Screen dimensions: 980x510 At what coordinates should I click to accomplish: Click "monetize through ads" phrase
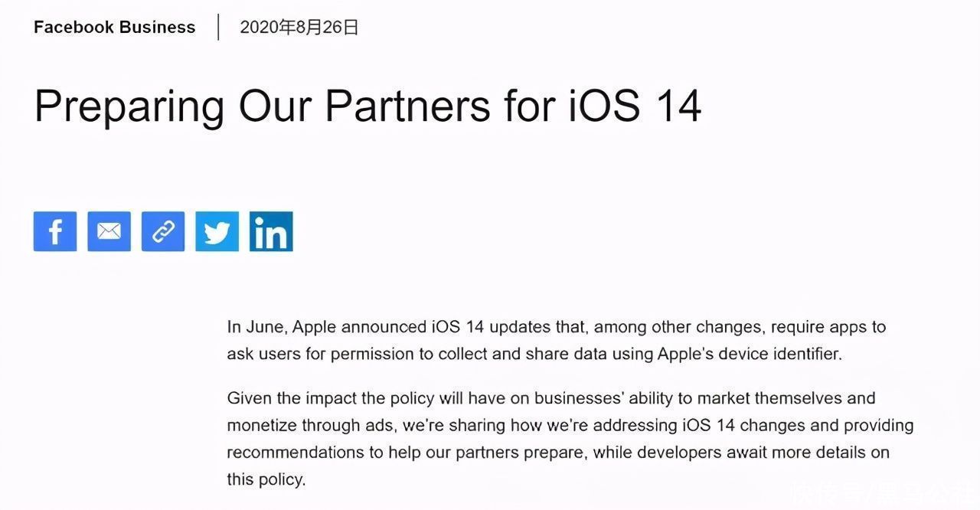pyautogui.click(x=312, y=426)
